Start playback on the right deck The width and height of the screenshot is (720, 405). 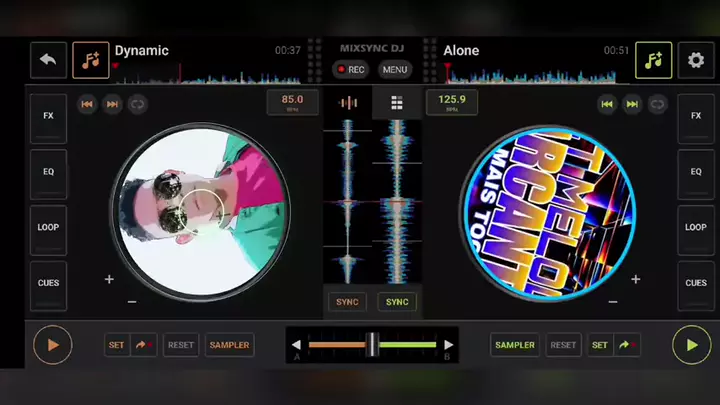(x=691, y=345)
